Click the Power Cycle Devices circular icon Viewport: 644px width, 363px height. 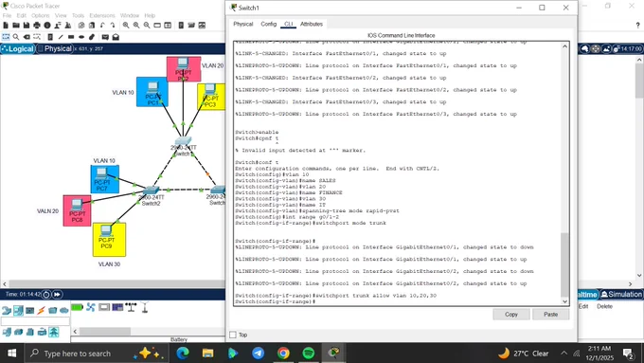coord(46,295)
